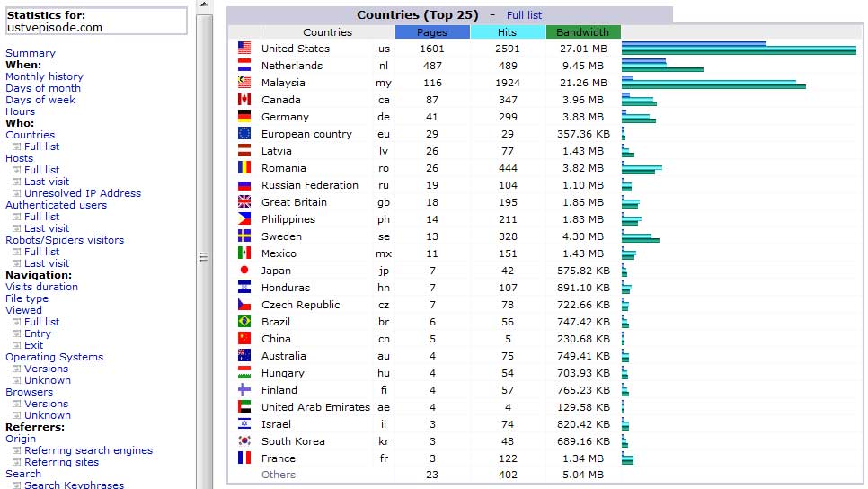
Task: Click the France flag icon
Action: (244, 458)
